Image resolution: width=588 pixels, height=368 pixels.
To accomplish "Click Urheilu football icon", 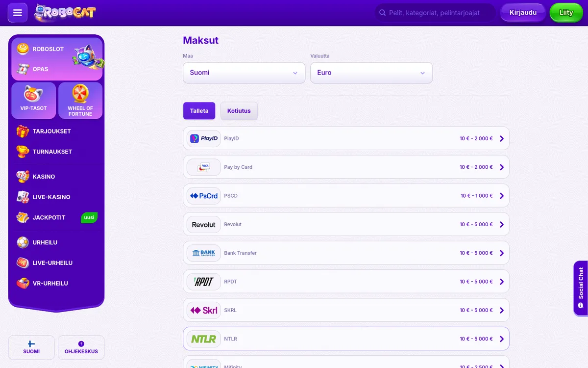I will (x=23, y=242).
